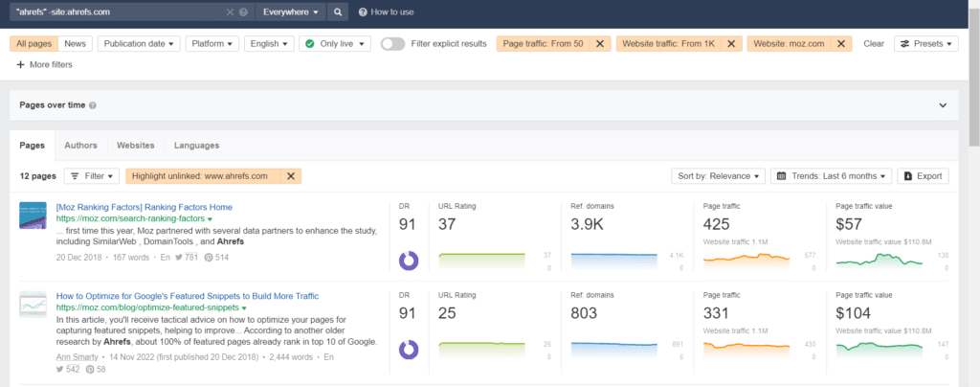Remove Website traffic From 1K filter
Image resolution: width=980 pixels, height=387 pixels.
click(730, 44)
